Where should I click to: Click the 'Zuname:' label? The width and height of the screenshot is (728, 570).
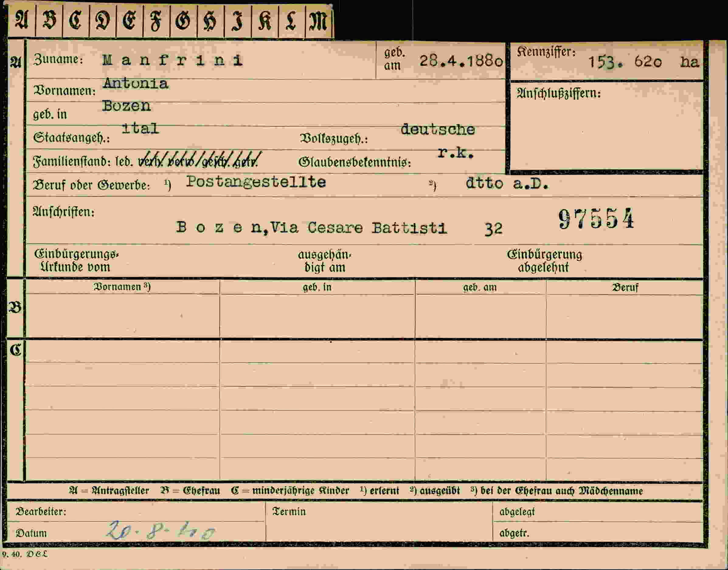[58, 60]
